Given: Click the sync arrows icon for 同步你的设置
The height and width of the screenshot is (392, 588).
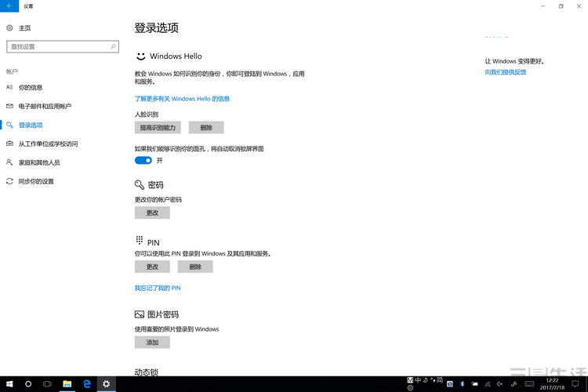Looking at the screenshot, I should pyautogui.click(x=9, y=181).
